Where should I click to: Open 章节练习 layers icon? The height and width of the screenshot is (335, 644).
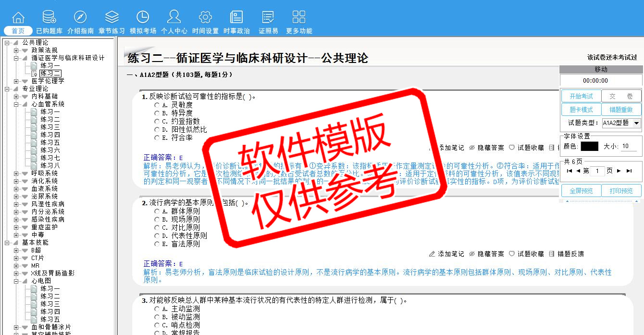[x=111, y=18]
